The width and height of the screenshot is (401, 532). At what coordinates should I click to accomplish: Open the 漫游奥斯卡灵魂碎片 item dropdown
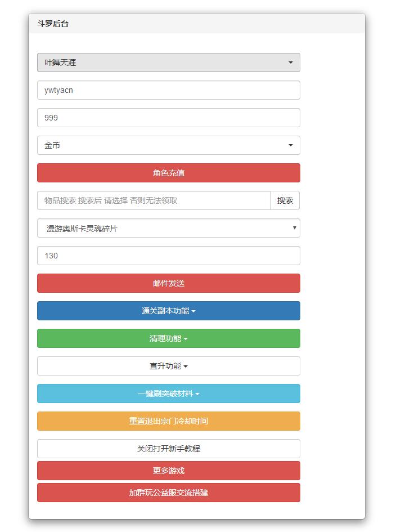coord(169,228)
